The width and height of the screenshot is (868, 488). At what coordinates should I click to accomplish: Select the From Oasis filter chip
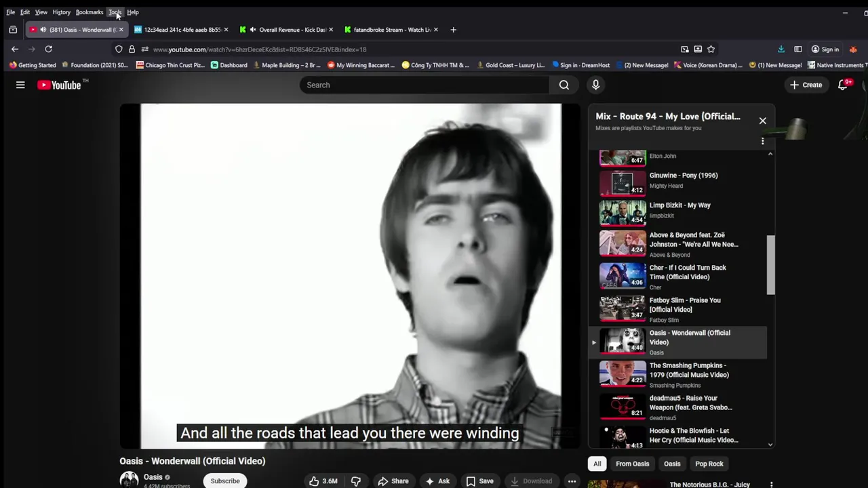click(x=632, y=464)
